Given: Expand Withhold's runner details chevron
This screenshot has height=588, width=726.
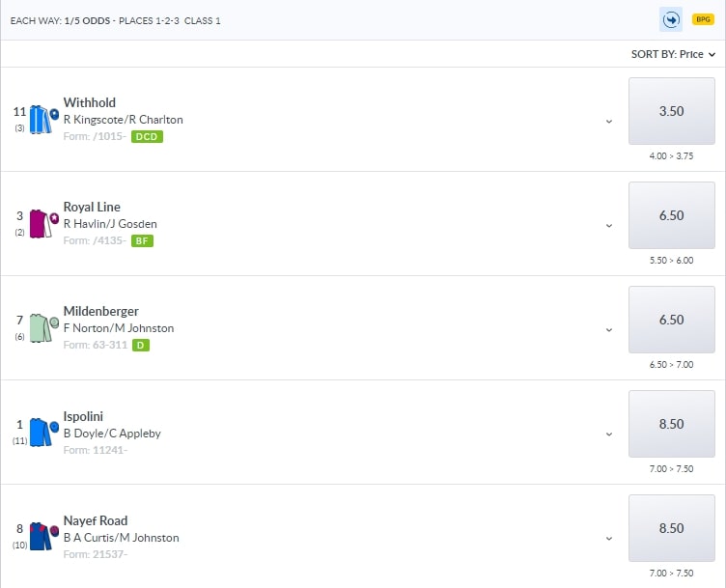Looking at the screenshot, I should pyautogui.click(x=609, y=121).
